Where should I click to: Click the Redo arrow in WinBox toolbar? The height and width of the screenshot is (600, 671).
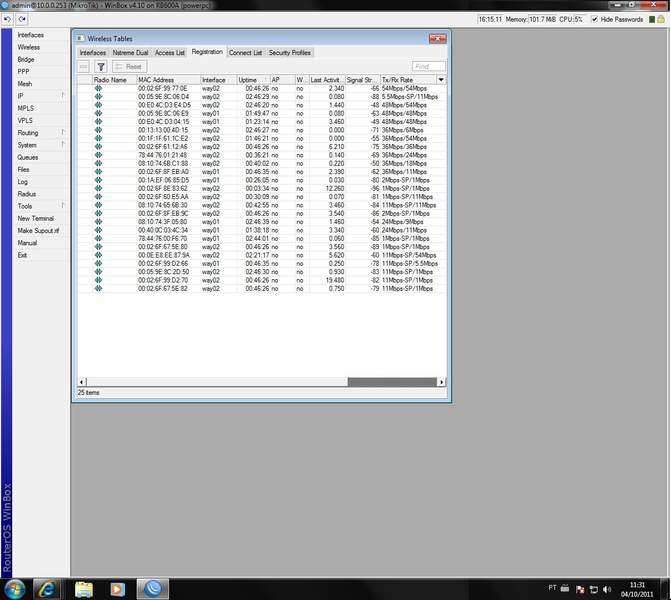click(22, 19)
